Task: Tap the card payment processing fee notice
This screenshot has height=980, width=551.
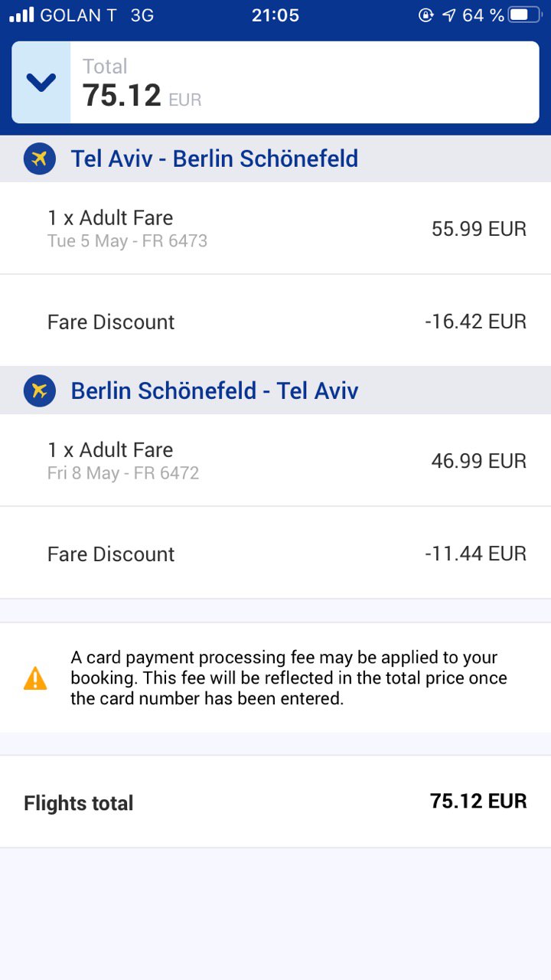Action: (275, 678)
